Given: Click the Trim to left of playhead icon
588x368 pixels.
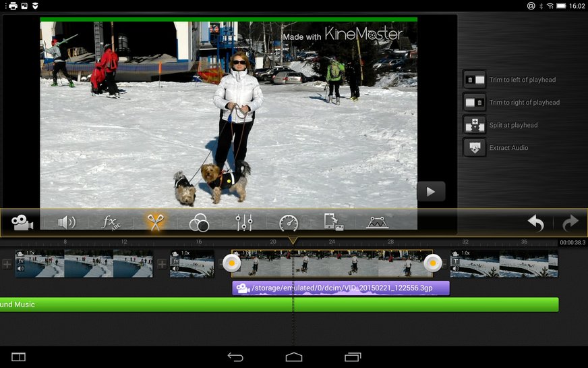Looking at the screenshot, I should pyautogui.click(x=474, y=80).
